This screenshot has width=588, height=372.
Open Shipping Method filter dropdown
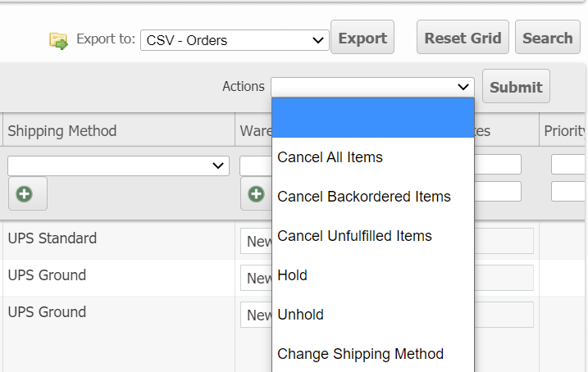tap(117, 166)
